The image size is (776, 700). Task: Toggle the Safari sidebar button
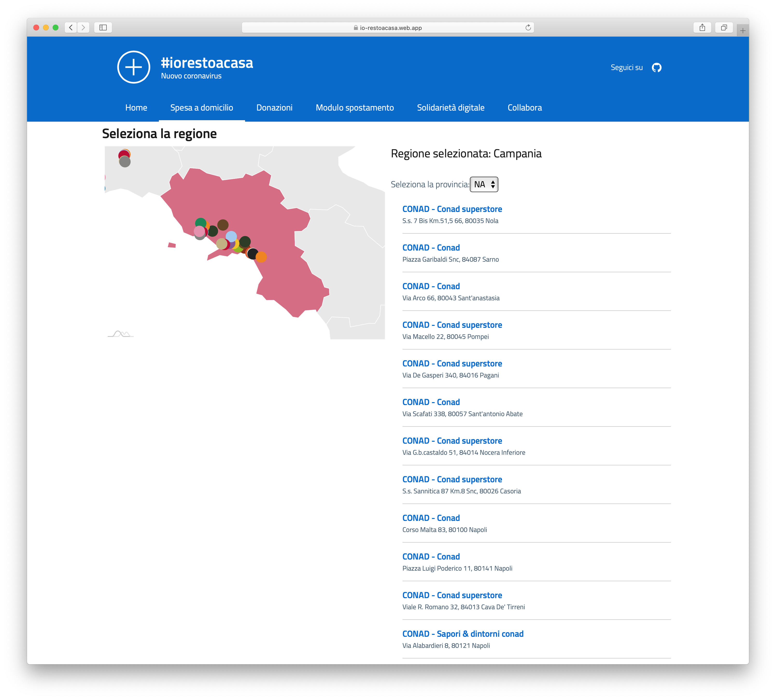(x=103, y=27)
